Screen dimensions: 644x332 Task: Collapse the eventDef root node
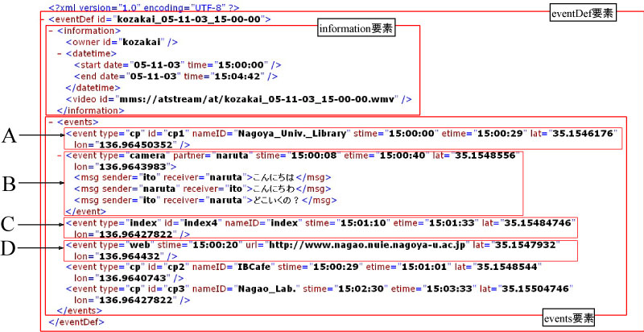coord(44,18)
